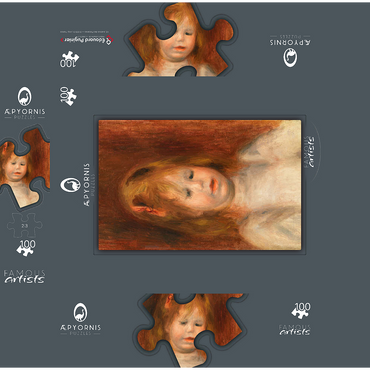Screen dimensions: 370x370
Task: Click the upside-down ÆPYORNIS PUZZLES wordmark
Action: click(290, 40)
